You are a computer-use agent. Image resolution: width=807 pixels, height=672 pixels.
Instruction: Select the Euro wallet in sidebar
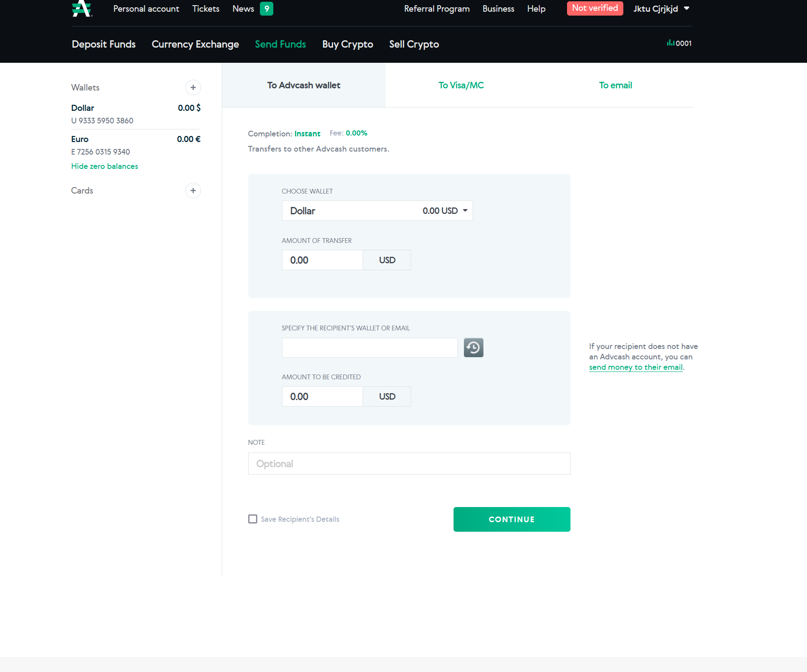coord(136,145)
